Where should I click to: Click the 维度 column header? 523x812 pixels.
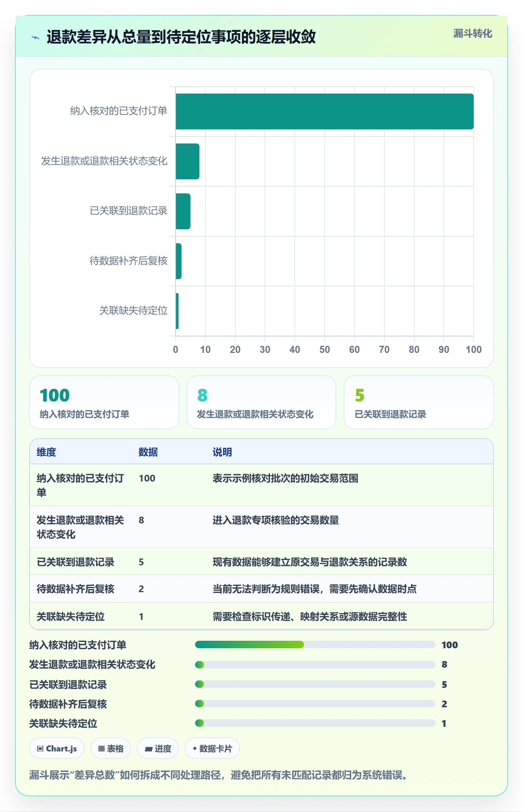(46, 452)
